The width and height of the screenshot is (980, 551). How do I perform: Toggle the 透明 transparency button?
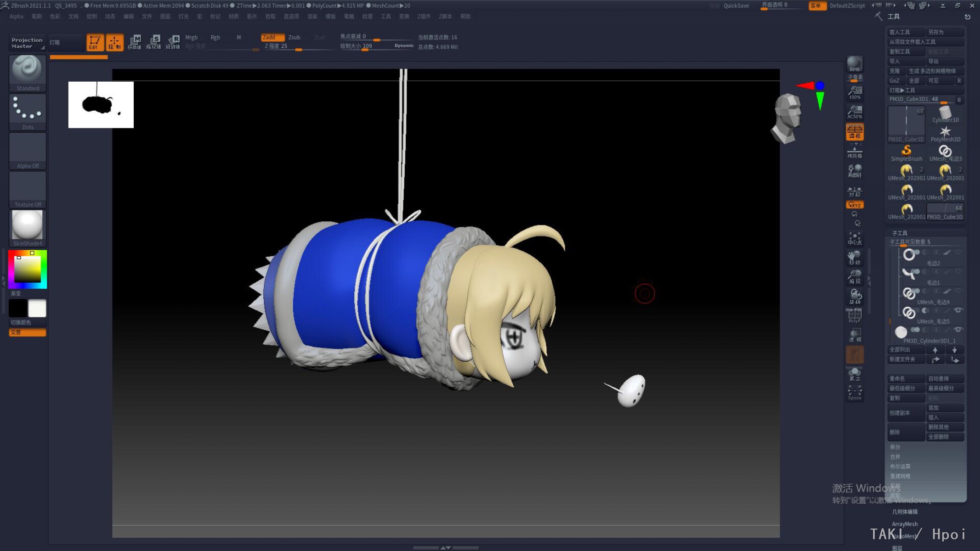point(855,335)
